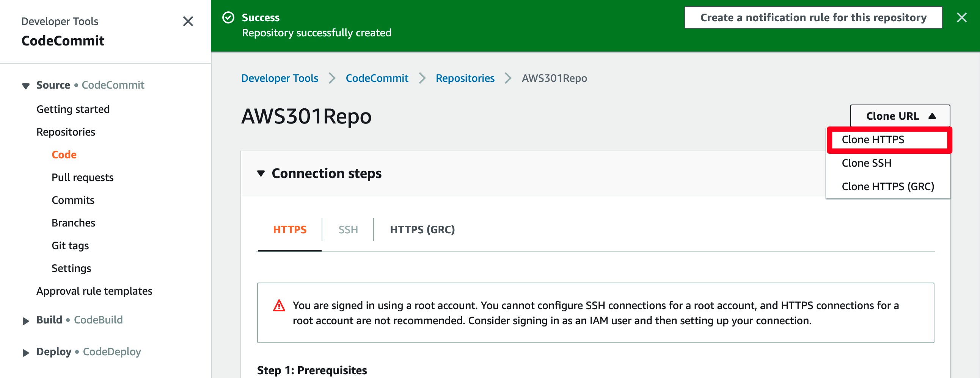Screen dimensions: 980x378
Task: Click the success checkmark icon in banner
Action: [x=228, y=17]
